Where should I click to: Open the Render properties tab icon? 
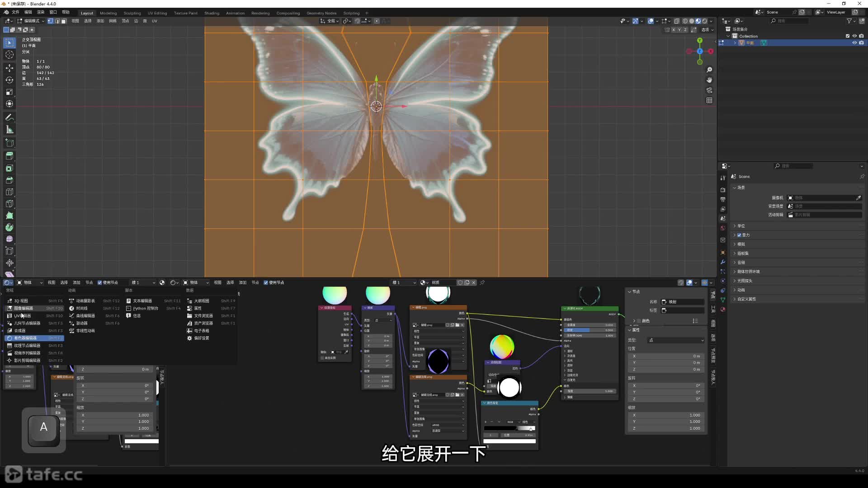point(723,190)
